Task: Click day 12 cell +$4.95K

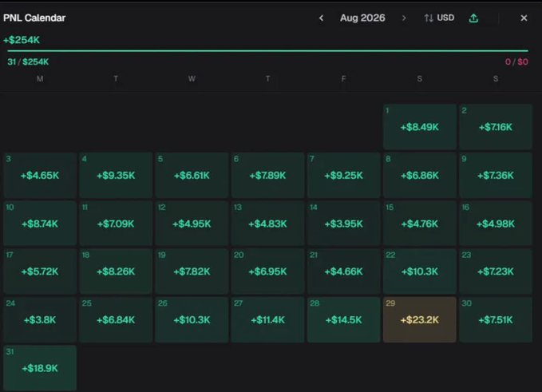Action: point(192,224)
